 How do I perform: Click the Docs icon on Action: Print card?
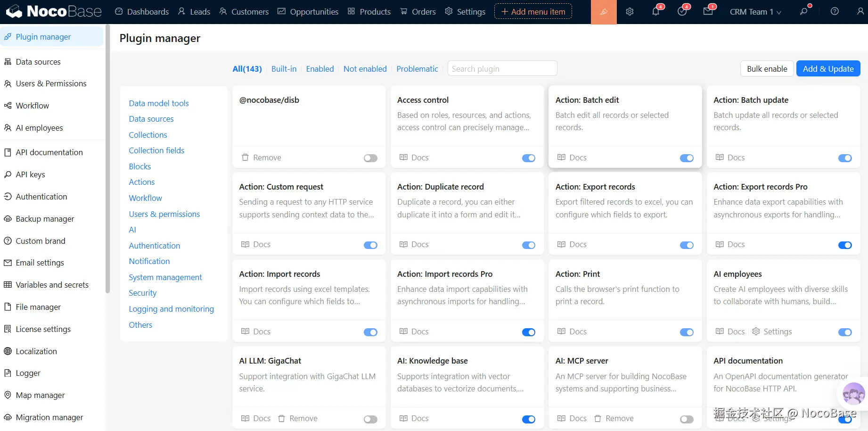click(x=562, y=332)
